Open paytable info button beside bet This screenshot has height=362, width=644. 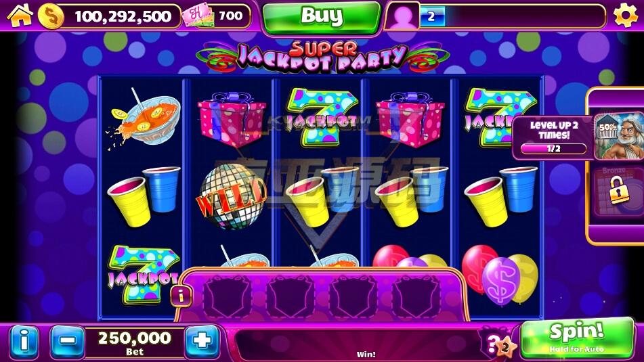24,341
